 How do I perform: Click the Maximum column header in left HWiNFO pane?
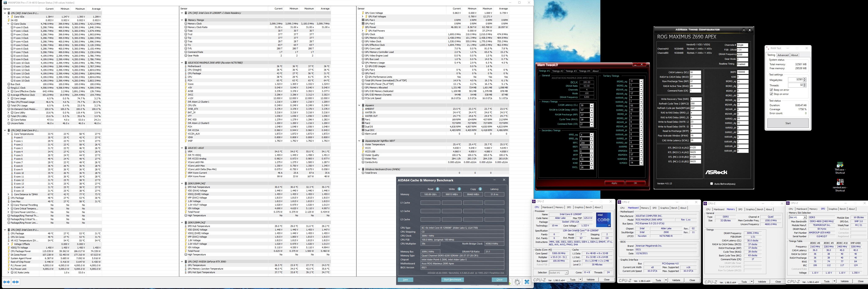click(x=80, y=9)
